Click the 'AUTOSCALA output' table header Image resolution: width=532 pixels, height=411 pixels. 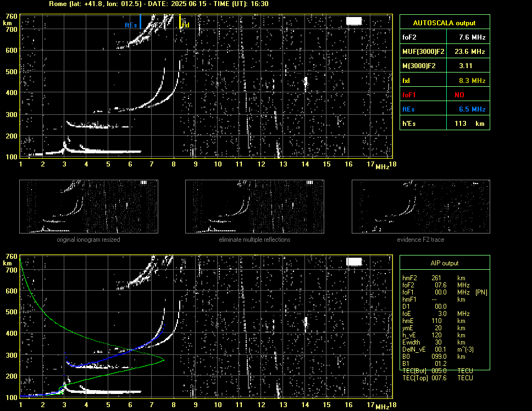click(444, 23)
